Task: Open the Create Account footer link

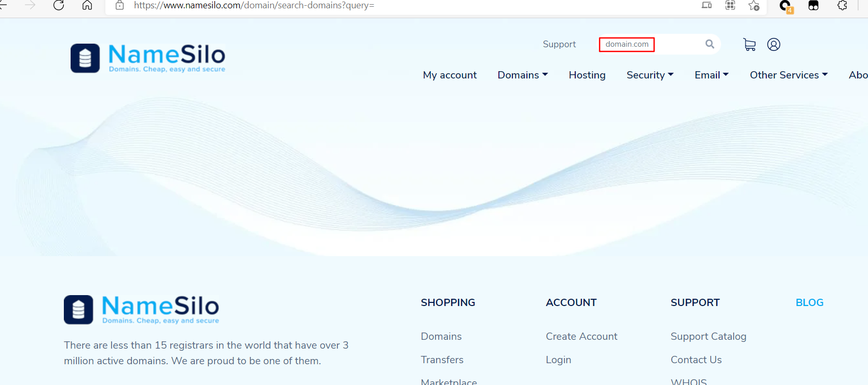Action: [x=581, y=336]
